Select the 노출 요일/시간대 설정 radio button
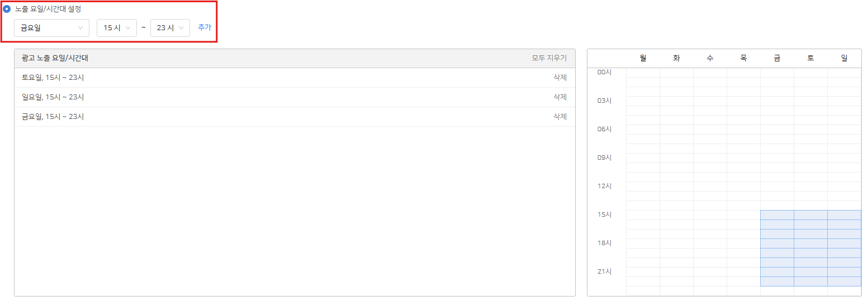This screenshot has height=301, width=868. click(x=7, y=9)
